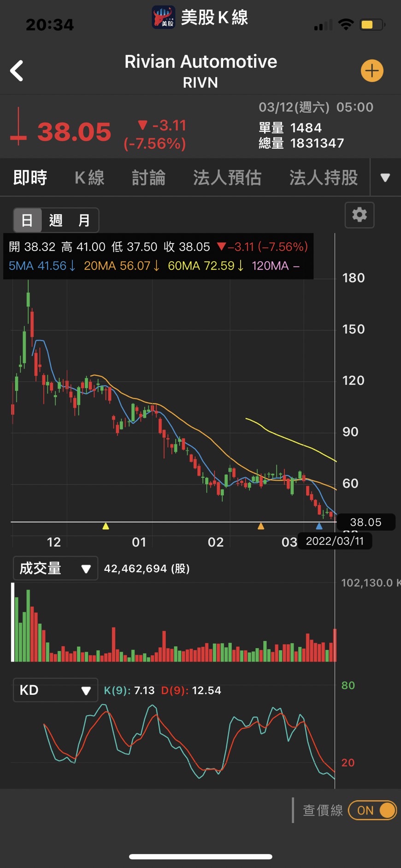Tap the orange triangle chart marker

pyautogui.click(x=261, y=526)
